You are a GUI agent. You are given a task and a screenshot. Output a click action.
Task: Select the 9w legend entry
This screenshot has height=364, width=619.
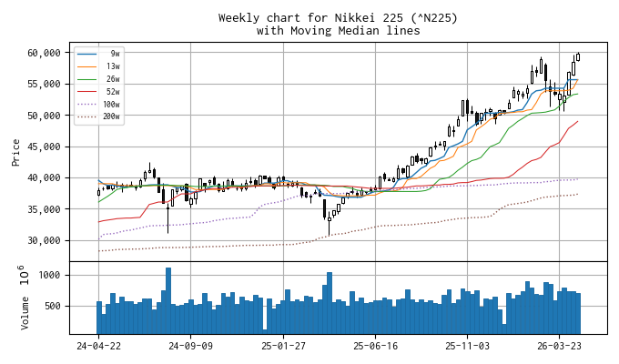pyautogui.click(x=98, y=54)
